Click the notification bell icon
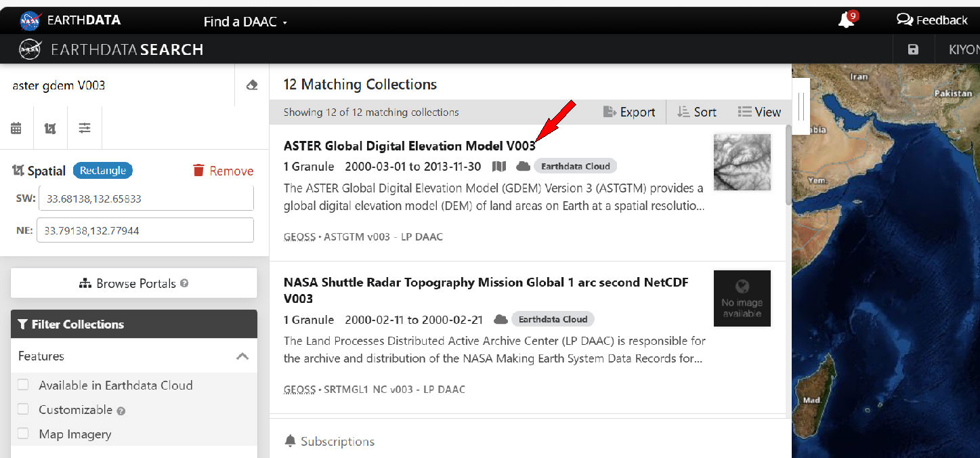The image size is (980, 458). (846, 20)
